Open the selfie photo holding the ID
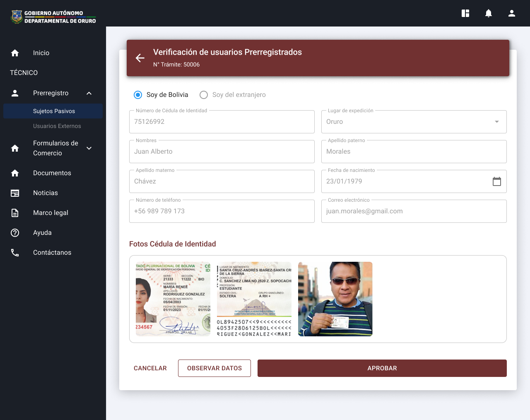The image size is (530, 420). (335, 299)
